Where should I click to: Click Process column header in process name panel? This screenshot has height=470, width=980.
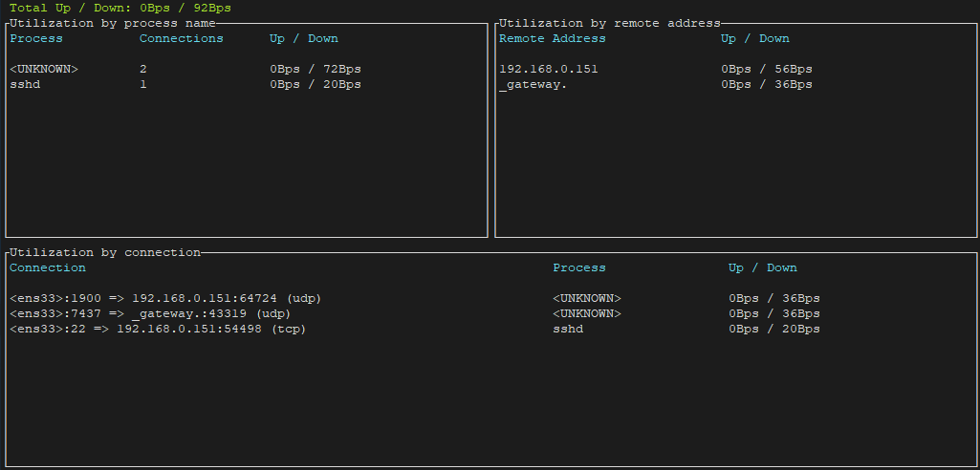(36, 38)
